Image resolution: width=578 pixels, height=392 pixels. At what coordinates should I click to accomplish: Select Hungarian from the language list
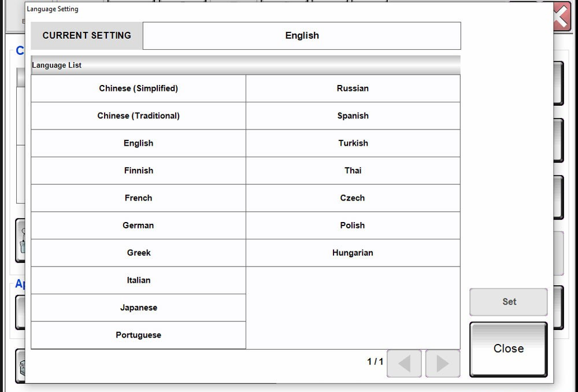click(353, 253)
